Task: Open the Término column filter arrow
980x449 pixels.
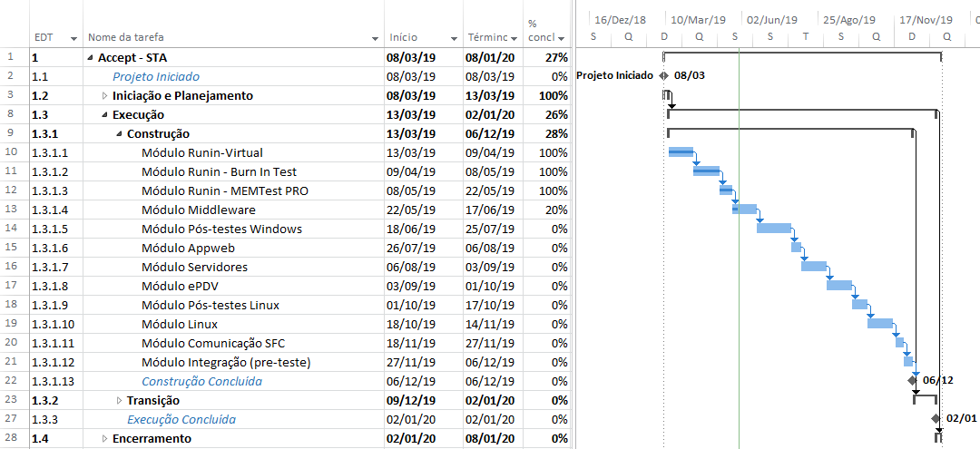Action: point(514,38)
